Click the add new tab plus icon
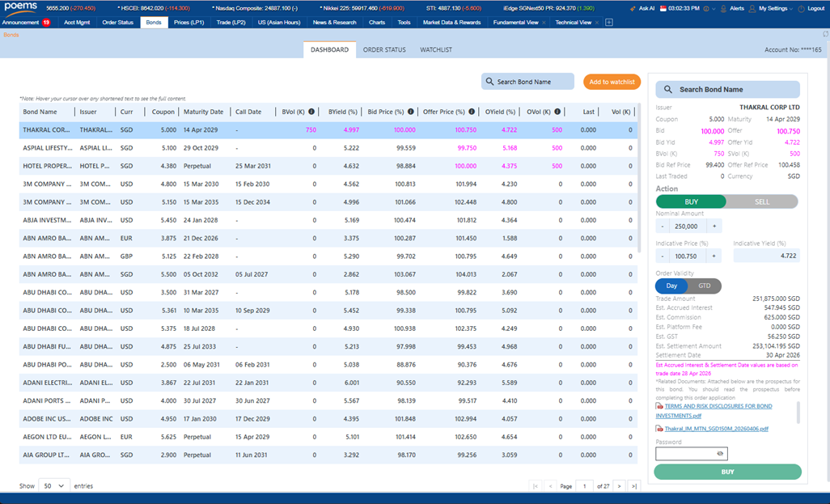Screen dimensions: 830x504 [609, 22]
